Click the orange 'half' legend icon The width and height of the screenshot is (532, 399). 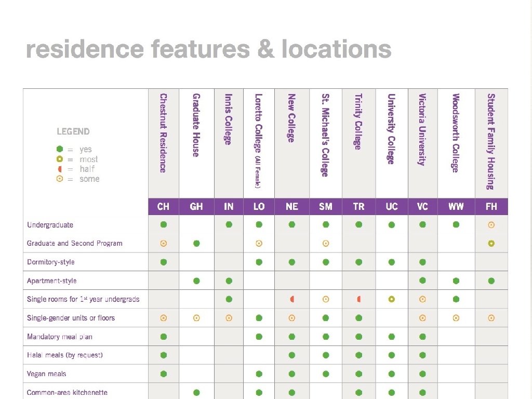pyautogui.click(x=60, y=169)
